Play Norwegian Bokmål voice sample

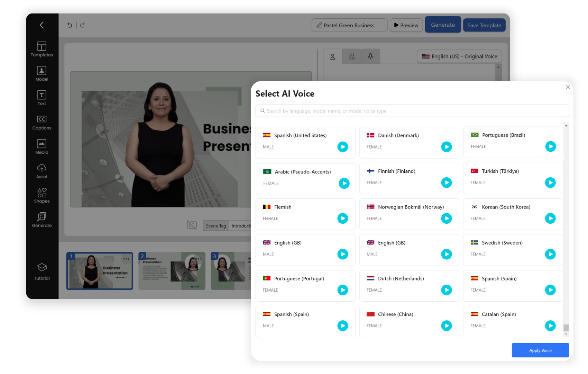pyautogui.click(x=447, y=218)
